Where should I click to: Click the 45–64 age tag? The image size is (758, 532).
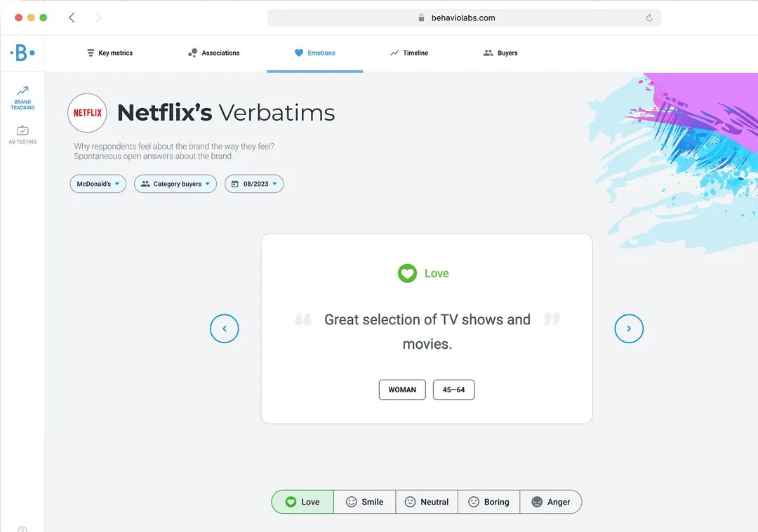(x=454, y=390)
